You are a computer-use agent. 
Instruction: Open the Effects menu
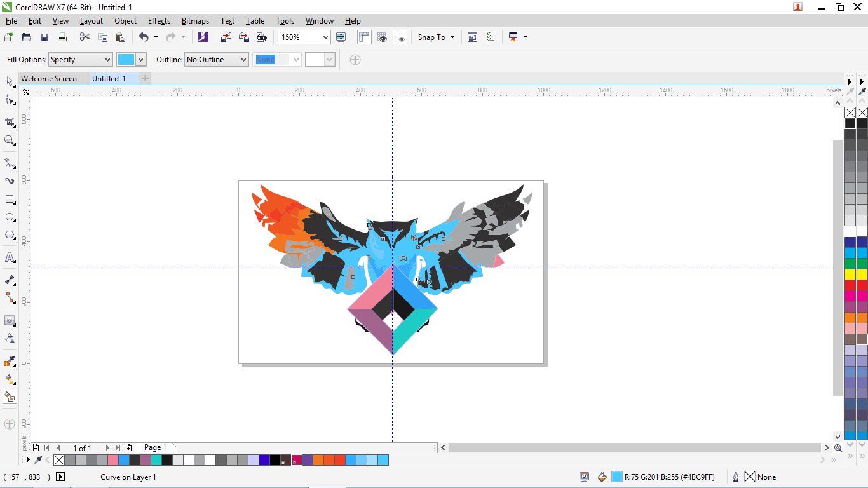click(159, 21)
